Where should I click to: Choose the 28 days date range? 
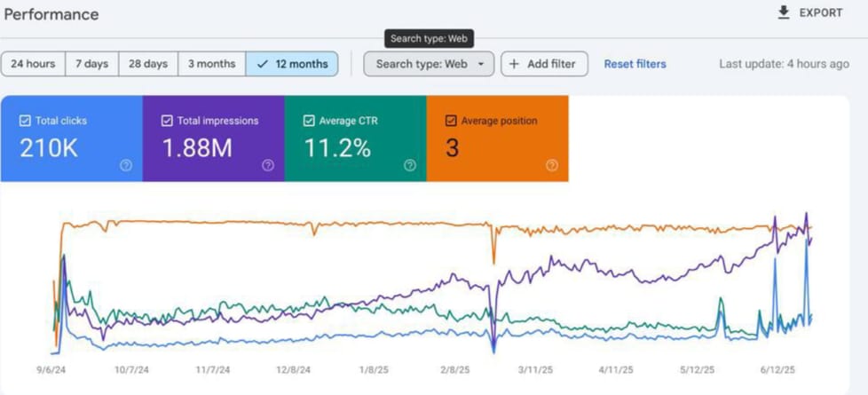[x=147, y=64]
